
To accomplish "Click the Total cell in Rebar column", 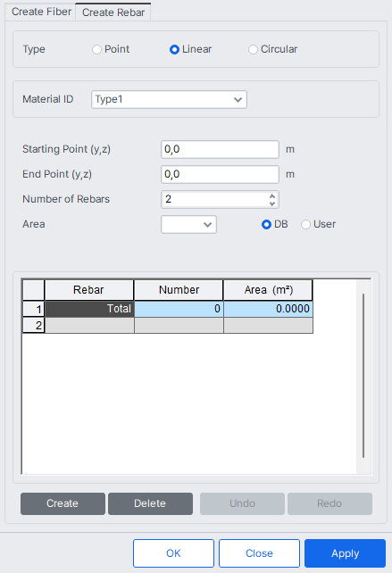I will 89,309.
